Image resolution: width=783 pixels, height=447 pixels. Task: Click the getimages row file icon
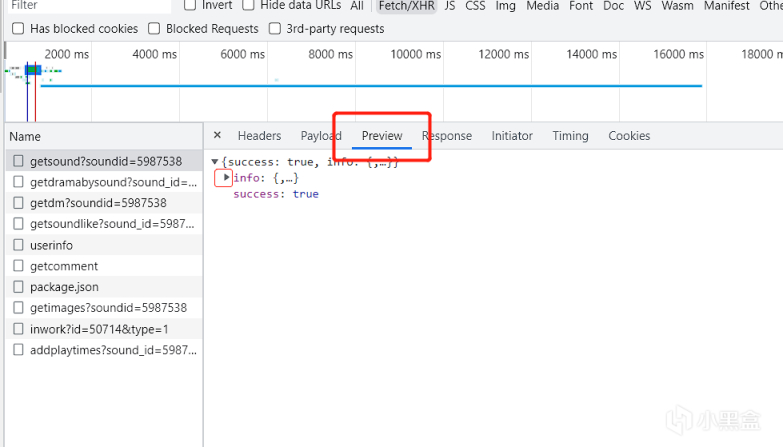(18, 308)
